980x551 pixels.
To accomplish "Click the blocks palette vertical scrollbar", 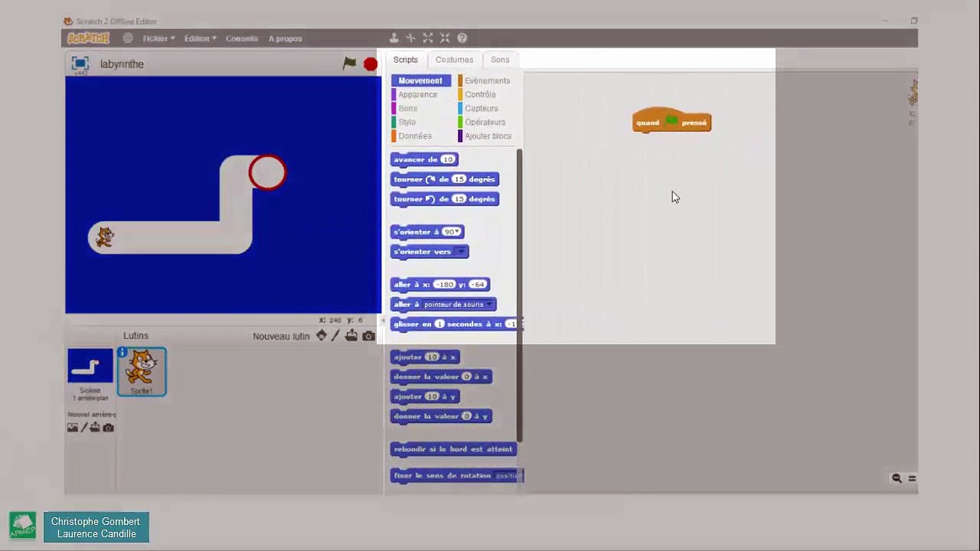I will coord(520,295).
